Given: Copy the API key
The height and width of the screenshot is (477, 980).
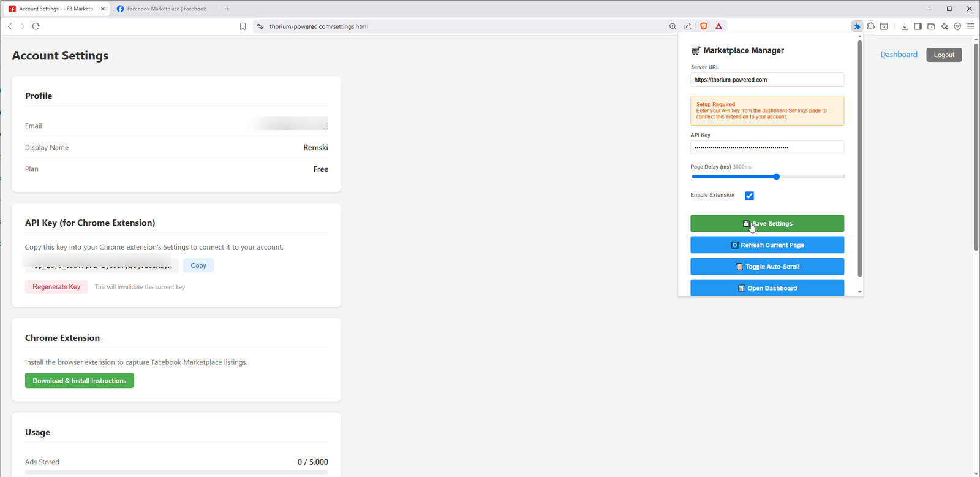Looking at the screenshot, I should (198, 265).
